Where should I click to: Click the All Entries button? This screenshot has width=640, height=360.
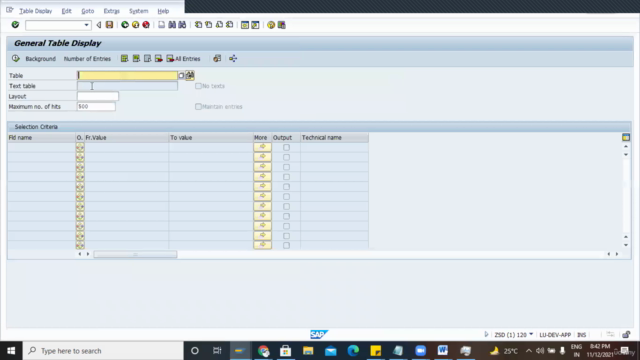183,59
